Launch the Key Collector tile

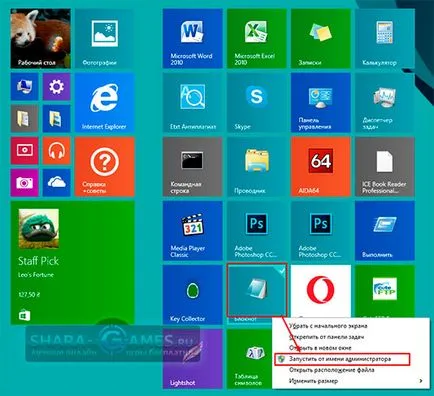tap(192, 295)
